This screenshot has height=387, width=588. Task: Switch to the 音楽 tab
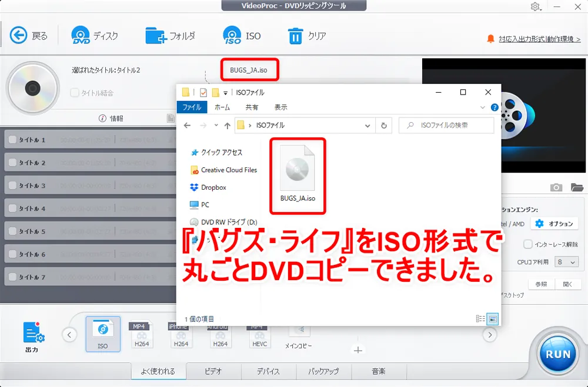[x=379, y=371]
